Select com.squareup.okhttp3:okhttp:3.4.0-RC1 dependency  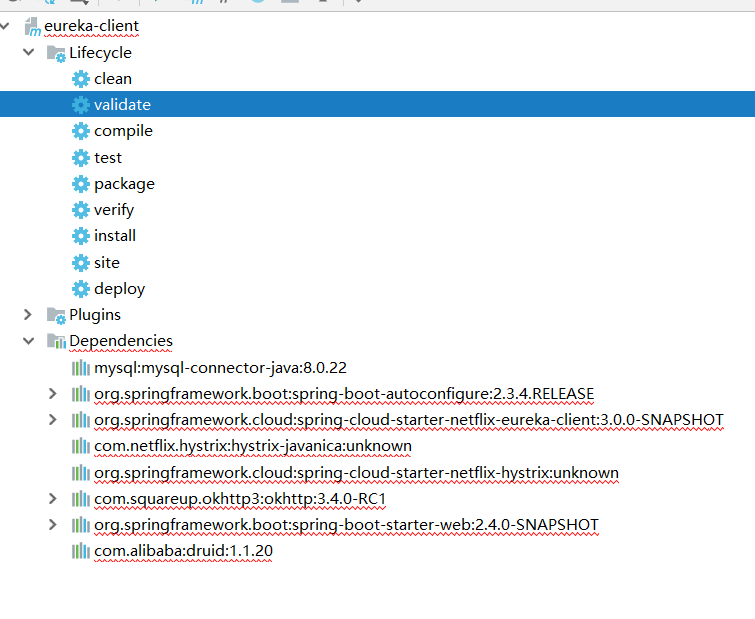[240, 499]
